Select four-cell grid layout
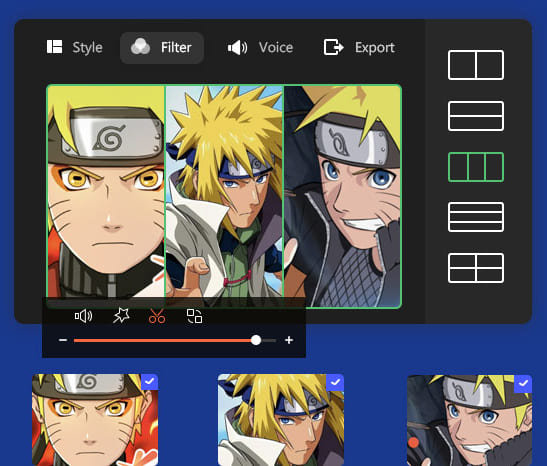This screenshot has width=547, height=466. 476,268
